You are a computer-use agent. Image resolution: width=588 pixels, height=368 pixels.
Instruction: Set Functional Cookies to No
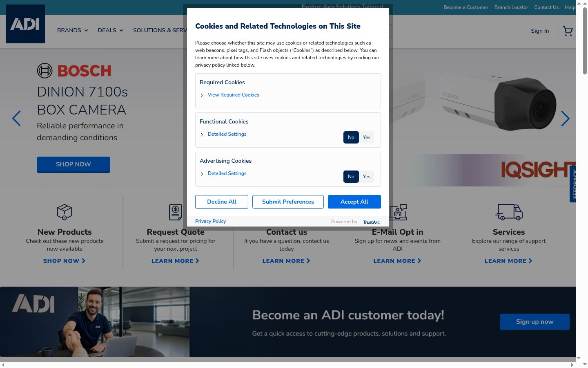351,137
